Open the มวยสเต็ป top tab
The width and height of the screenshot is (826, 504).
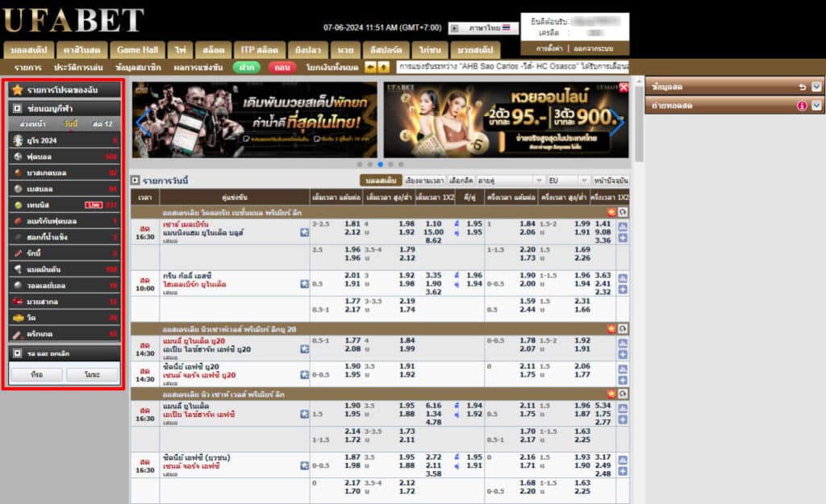pos(475,50)
